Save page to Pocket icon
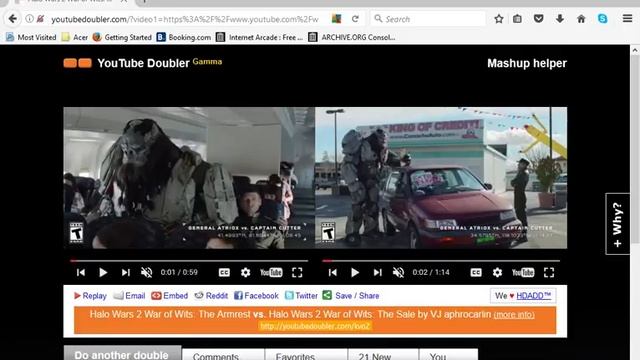Image resolution: width=640 pixels, height=360 pixels. pos(538,19)
